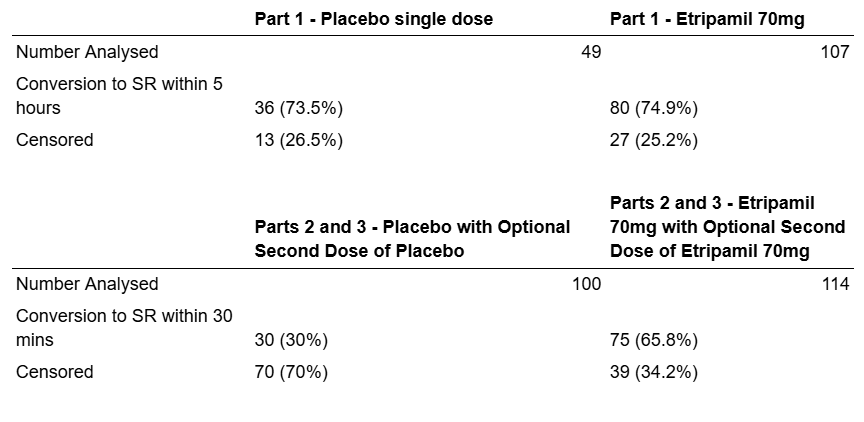Click the cell '75 (65.8%)'
Viewport: 864px width, 422px height.
[x=654, y=340]
